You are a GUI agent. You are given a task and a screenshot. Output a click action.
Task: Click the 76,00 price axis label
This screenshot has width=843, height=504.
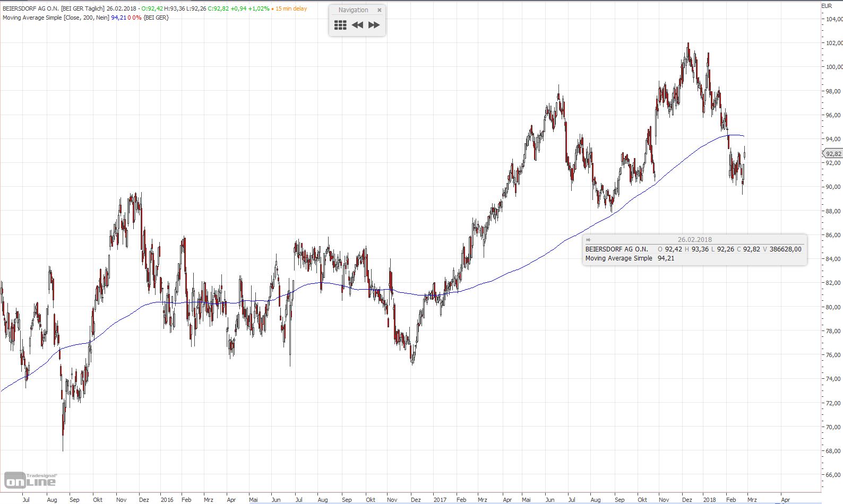coord(833,355)
